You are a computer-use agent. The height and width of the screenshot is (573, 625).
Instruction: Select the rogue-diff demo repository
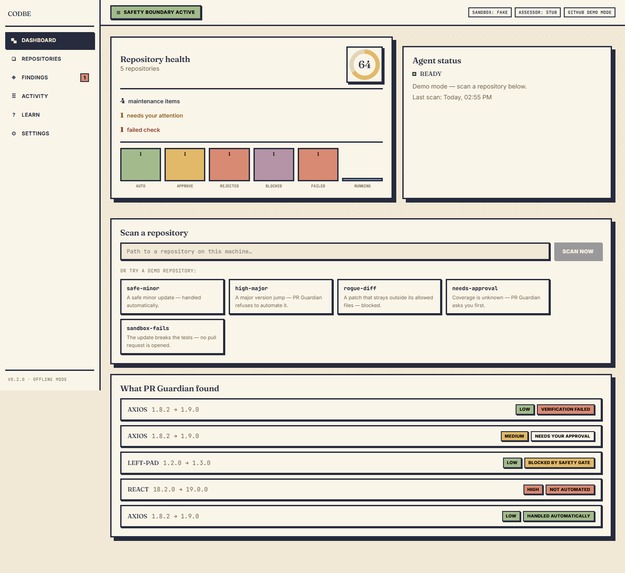(x=389, y=297)
